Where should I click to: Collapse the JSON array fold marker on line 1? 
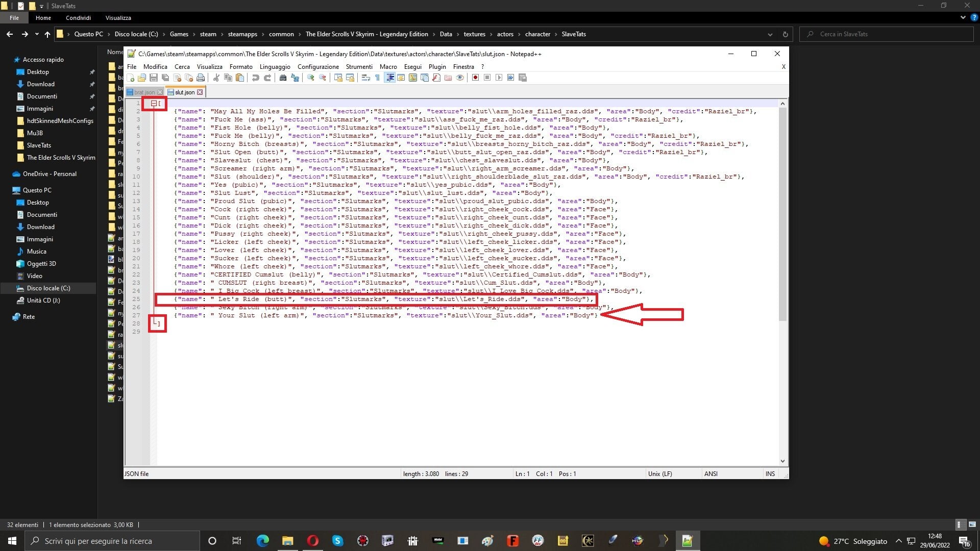(x=153, y=104)
